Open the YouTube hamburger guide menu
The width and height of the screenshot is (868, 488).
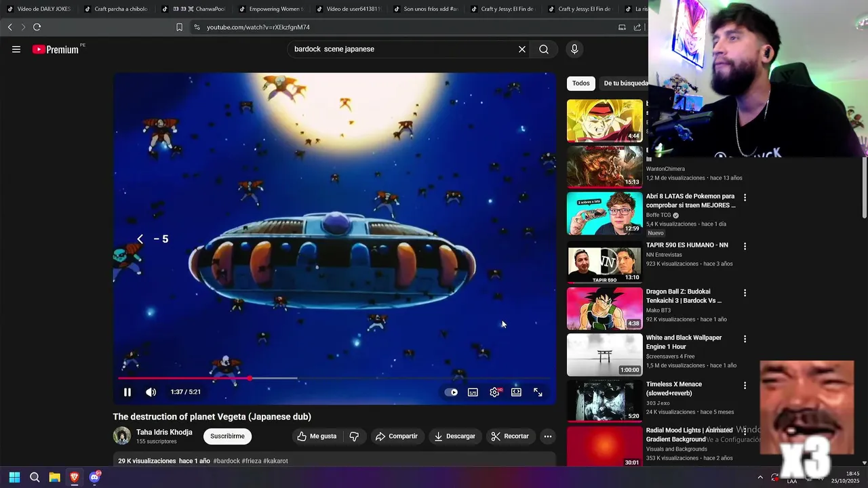[x=16, y=49]
